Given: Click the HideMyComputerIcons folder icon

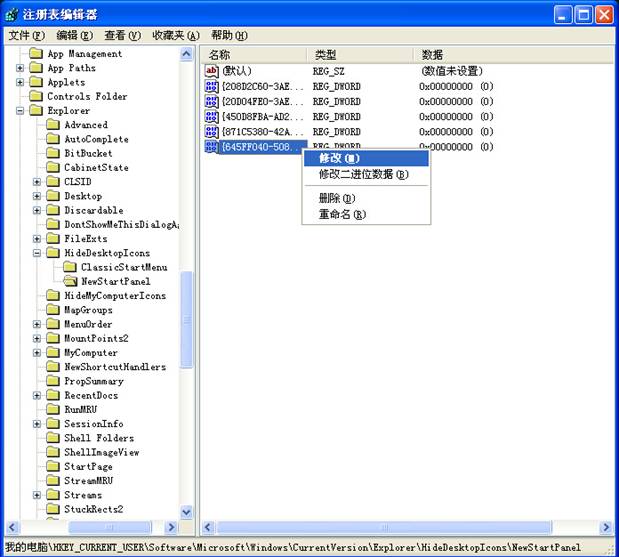Looking at the screenshot, I should 53,296.
